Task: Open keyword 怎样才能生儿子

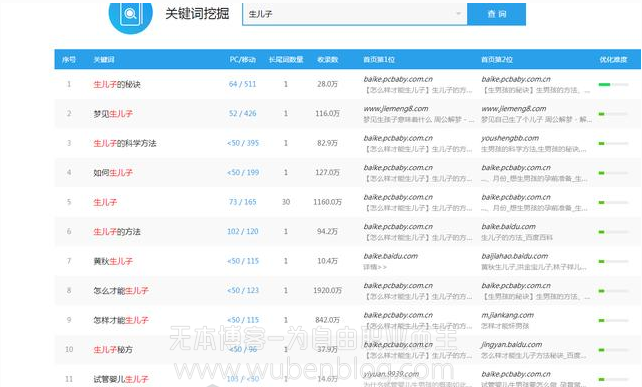Action: click(121, 320)
